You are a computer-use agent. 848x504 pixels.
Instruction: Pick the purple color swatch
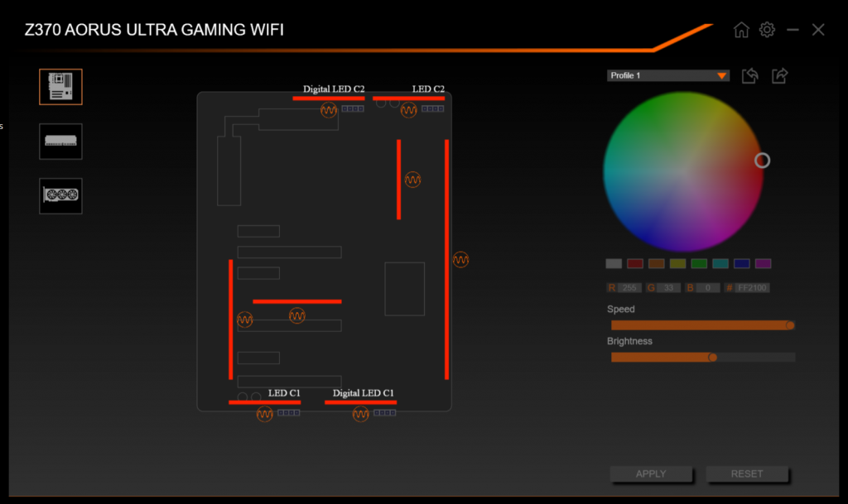coord(763,264)
